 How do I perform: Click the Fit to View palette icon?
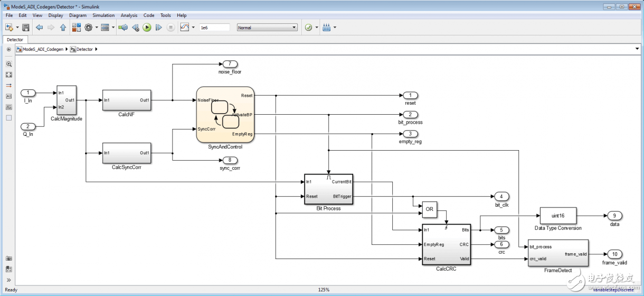click(x=8, y=75)
